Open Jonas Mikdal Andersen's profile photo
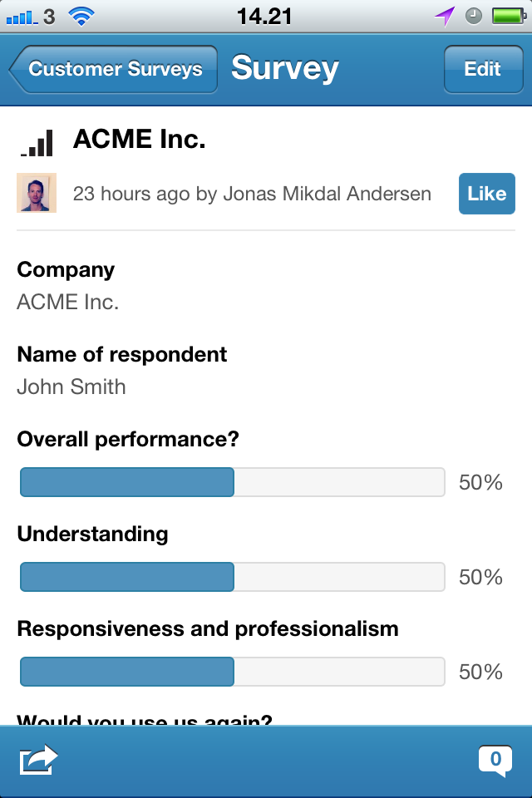The width and height of the screenshot is (532, 798). tap(37, 193)
